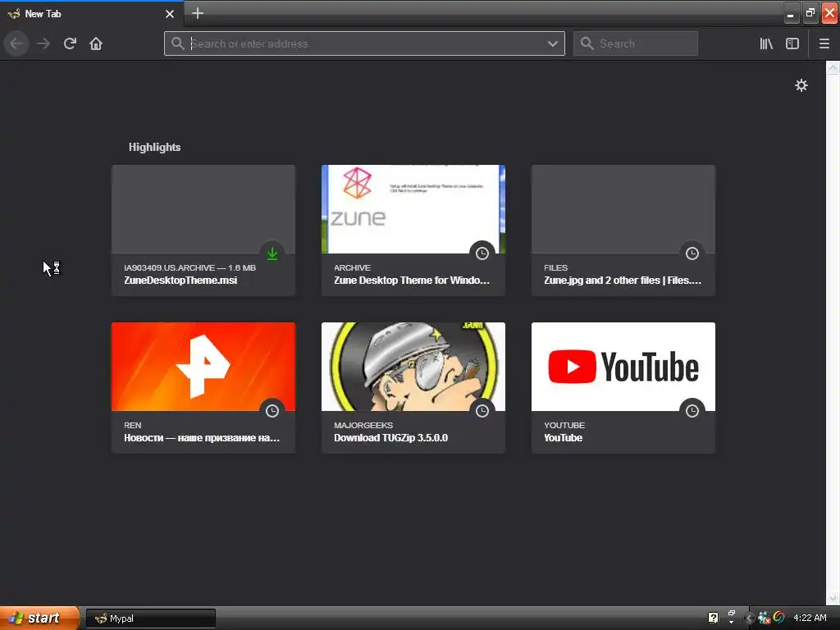Image resolution: width=840 pixels, height=630 pixels.
Task: Activate the Mypal taskbar button
Action: pyautogui.click(x=151, y=619)
